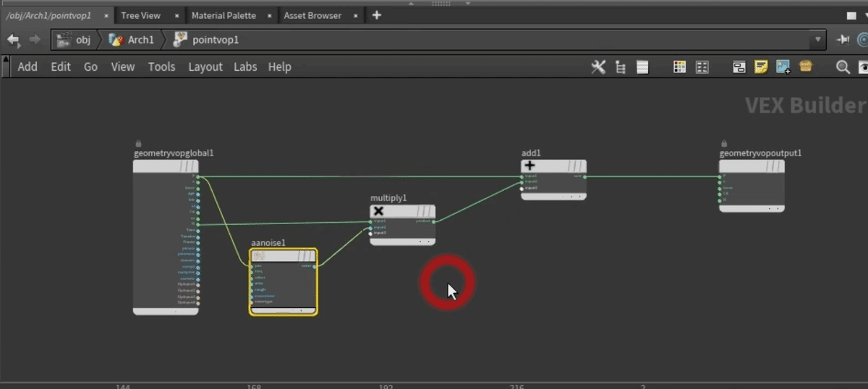Open the View menu
Screen dimensions: 868x389
[x=122, y=67]
